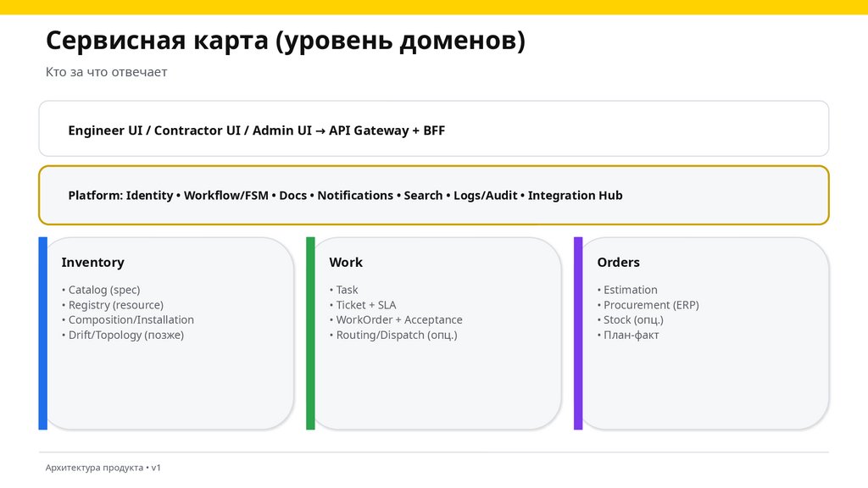
Task: Select the 'Stock (опц.)' bullet
Action: (630, 319)
